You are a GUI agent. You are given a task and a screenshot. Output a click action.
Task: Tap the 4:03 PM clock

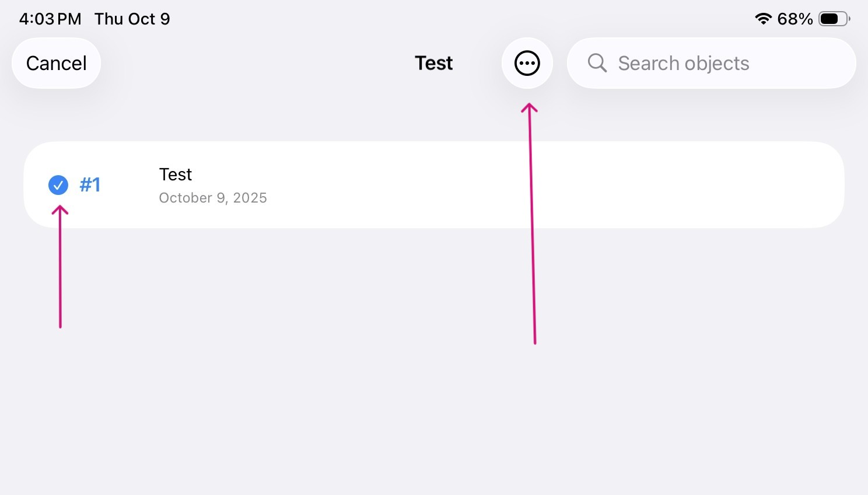coord(50,19)
